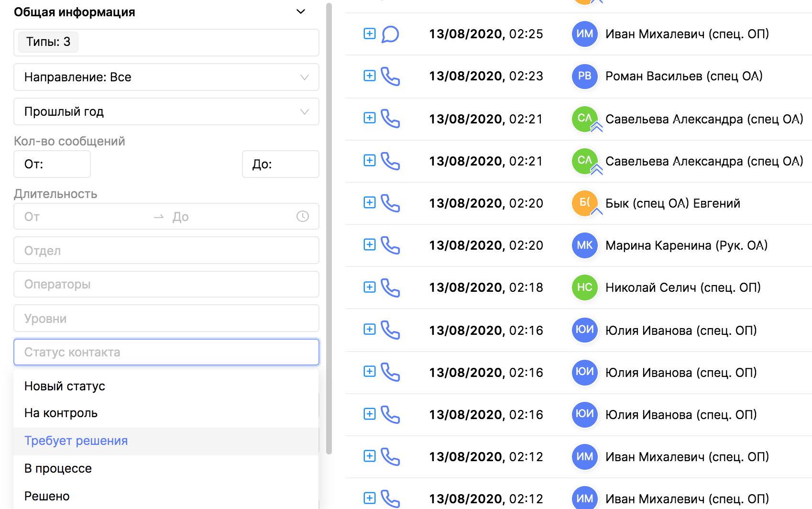Focus the Отдел input field
Viewport: 812px width, 509px height.
166,250
